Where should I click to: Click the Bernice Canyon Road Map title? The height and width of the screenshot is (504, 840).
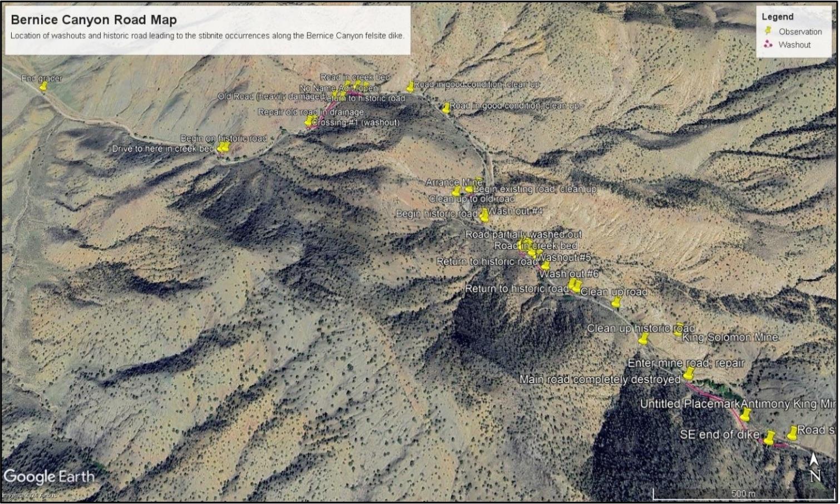(x=93, y=19)
